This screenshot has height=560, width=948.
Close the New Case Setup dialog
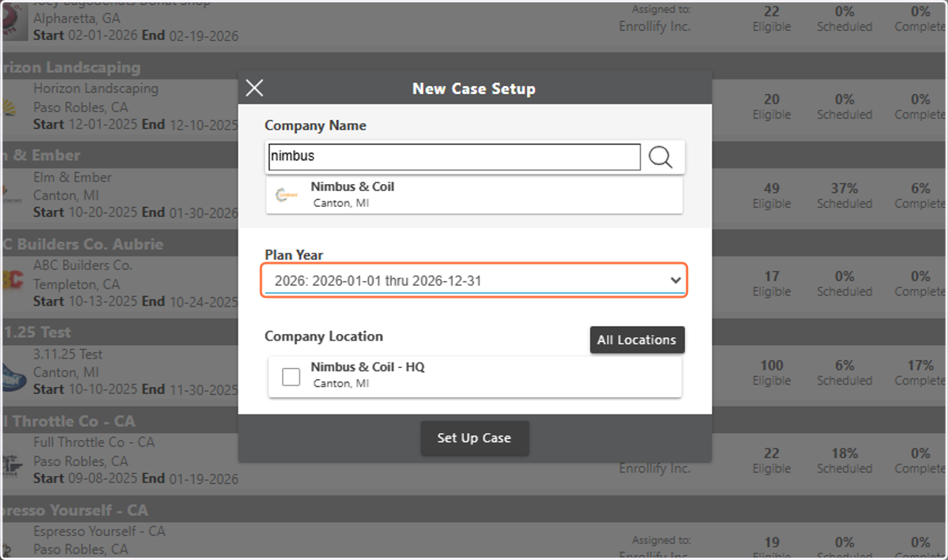(254, 88)
